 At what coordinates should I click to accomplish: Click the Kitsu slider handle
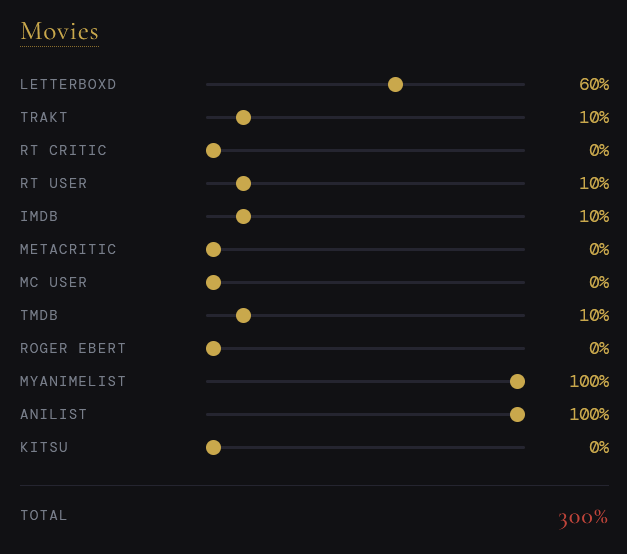tap(213, 448)
